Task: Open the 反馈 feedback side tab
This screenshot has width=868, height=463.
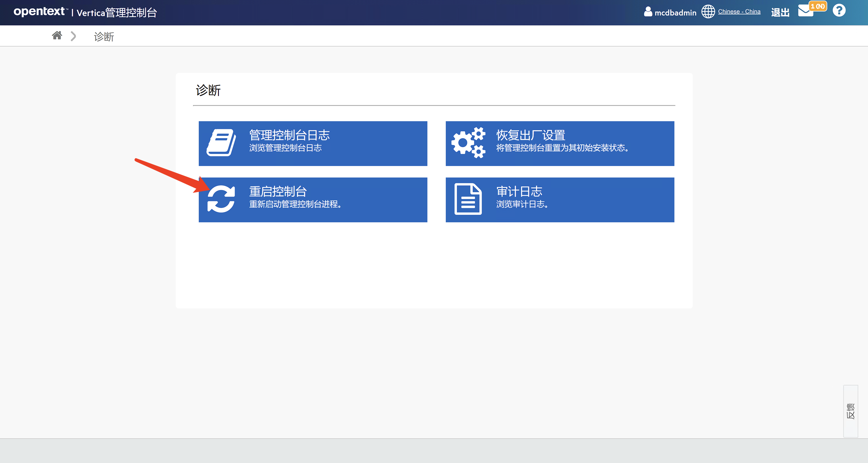Action: (x=850, y=411)
